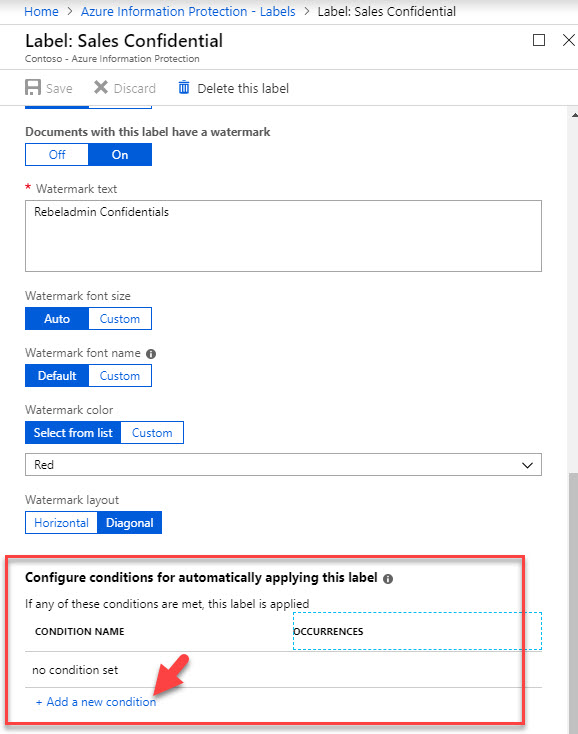
Task: Go to Home breadcrumb
Action: (x=41, y=11)
